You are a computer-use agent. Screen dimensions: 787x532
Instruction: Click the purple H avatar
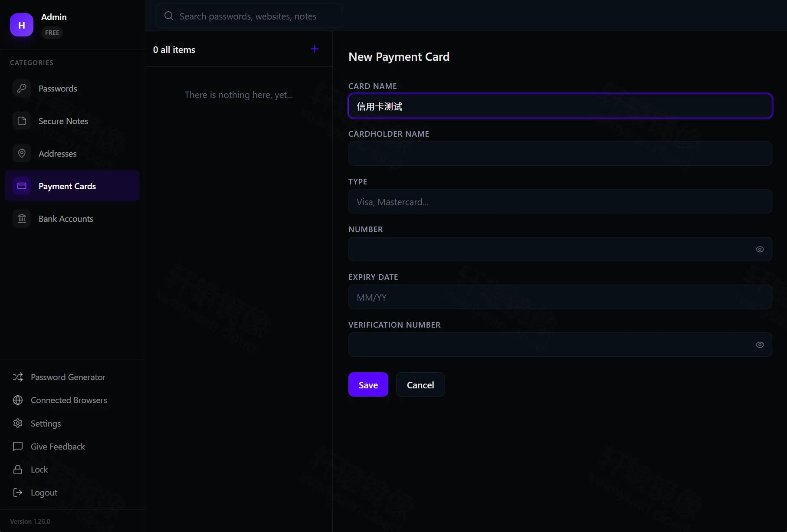pos(22,25)
